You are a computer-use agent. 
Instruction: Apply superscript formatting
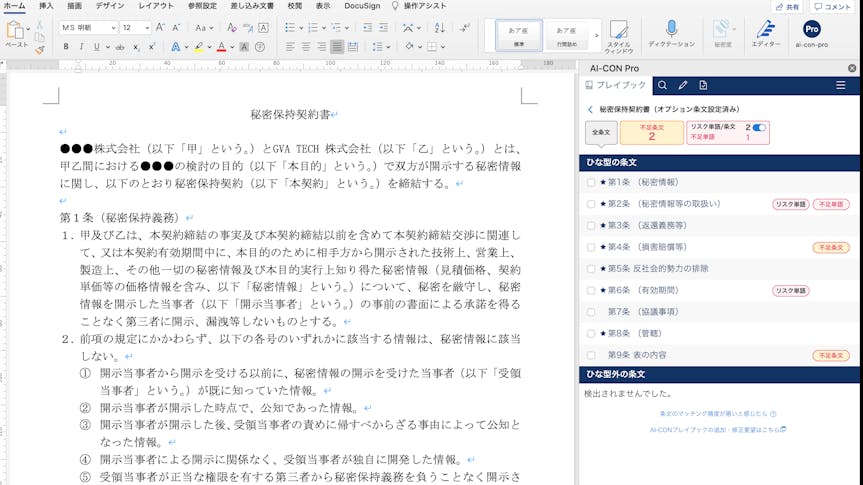[151, 47]
